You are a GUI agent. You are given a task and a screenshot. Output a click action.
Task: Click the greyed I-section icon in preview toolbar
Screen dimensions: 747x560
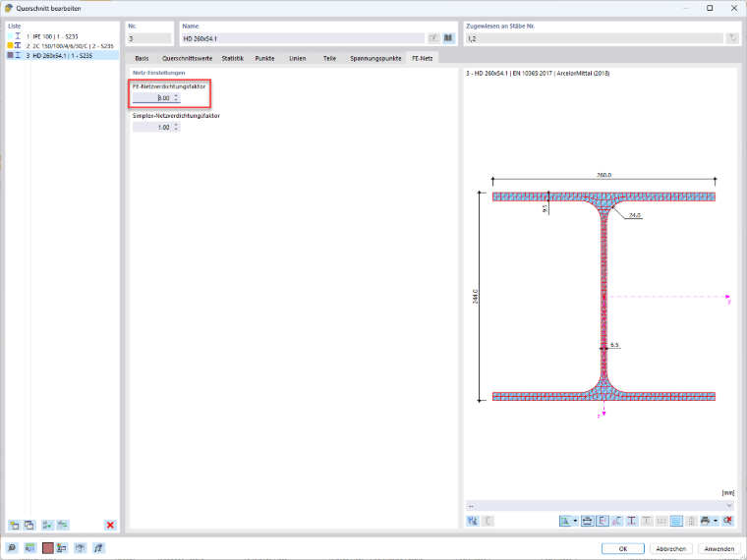coord(647,521)
